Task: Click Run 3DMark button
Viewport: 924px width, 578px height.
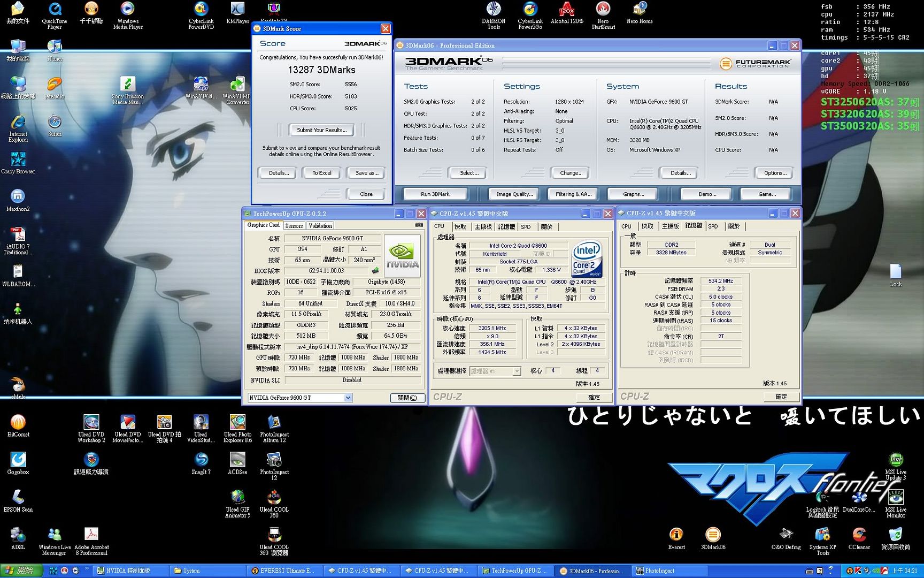Action: tap(435, 194)
